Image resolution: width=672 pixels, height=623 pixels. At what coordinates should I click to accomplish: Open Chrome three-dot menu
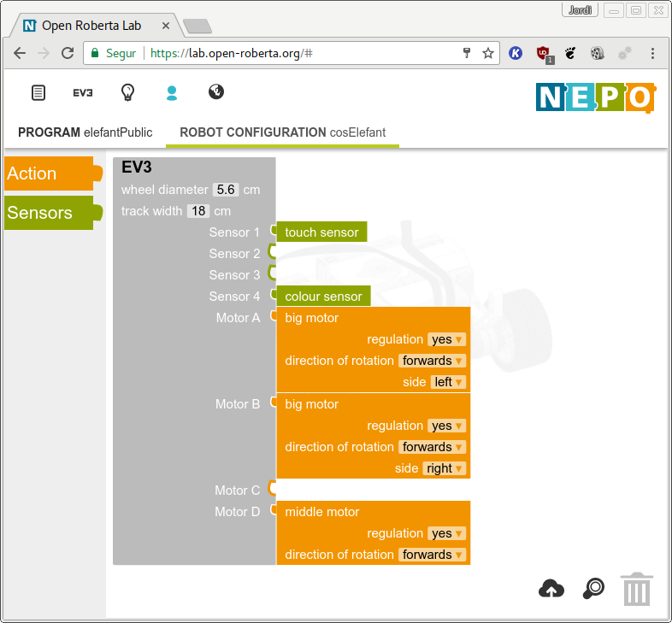652,53
